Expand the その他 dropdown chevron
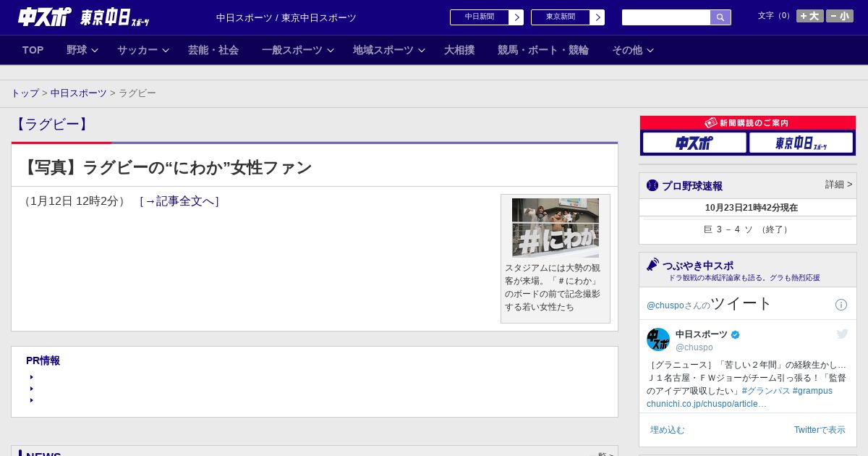 tap(650, 51)
